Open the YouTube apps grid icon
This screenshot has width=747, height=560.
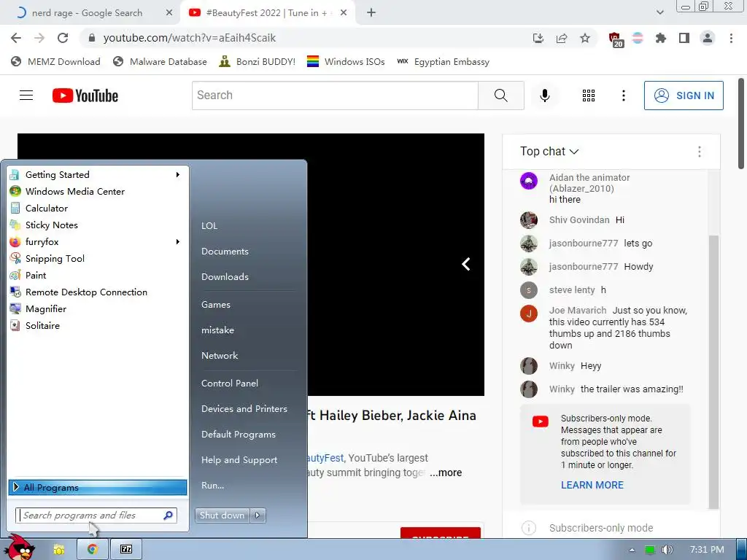click(x=589, y=96)
